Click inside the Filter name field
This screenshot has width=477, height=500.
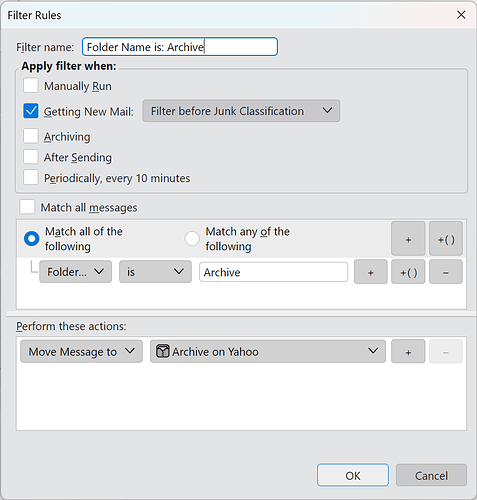(x=180, y=47)
